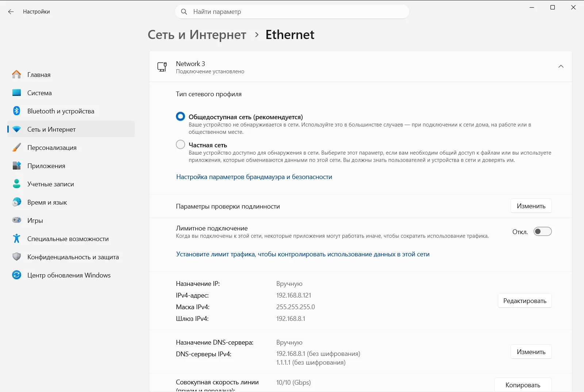
Task: Click Изменить for Параметры проверки подлинности
Action: click(531, 206)
